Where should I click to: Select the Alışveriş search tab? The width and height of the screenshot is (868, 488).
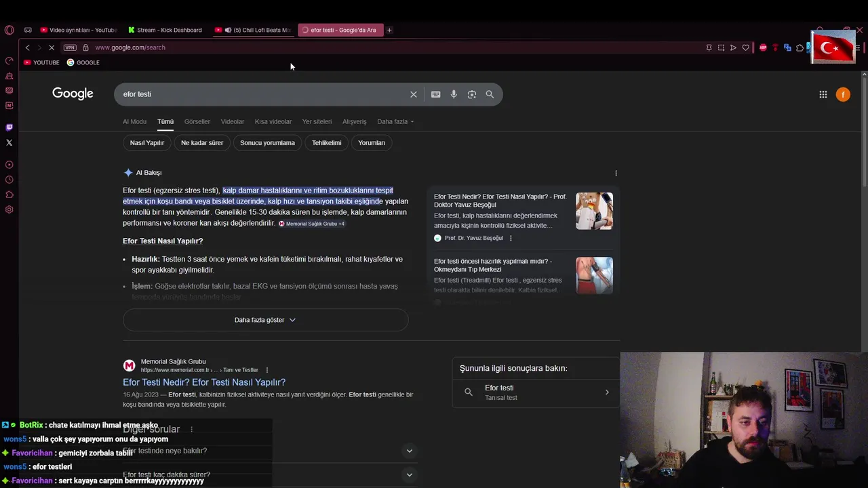click(x=355, y=121)
